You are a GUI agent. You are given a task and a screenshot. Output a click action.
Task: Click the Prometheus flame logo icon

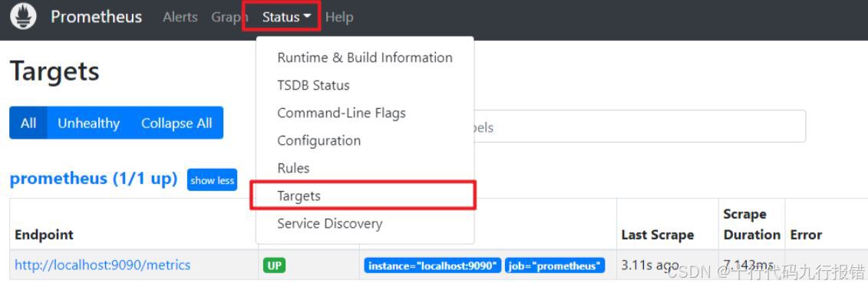click(23, 17)
